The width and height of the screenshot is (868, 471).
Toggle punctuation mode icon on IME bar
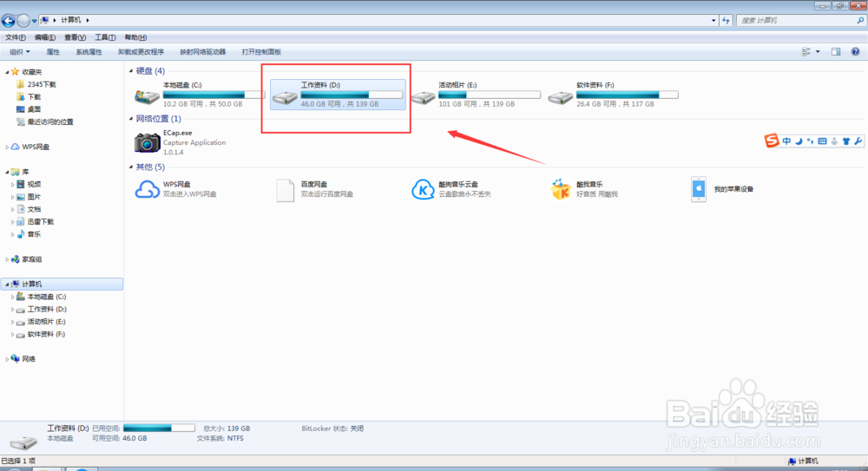811,141
